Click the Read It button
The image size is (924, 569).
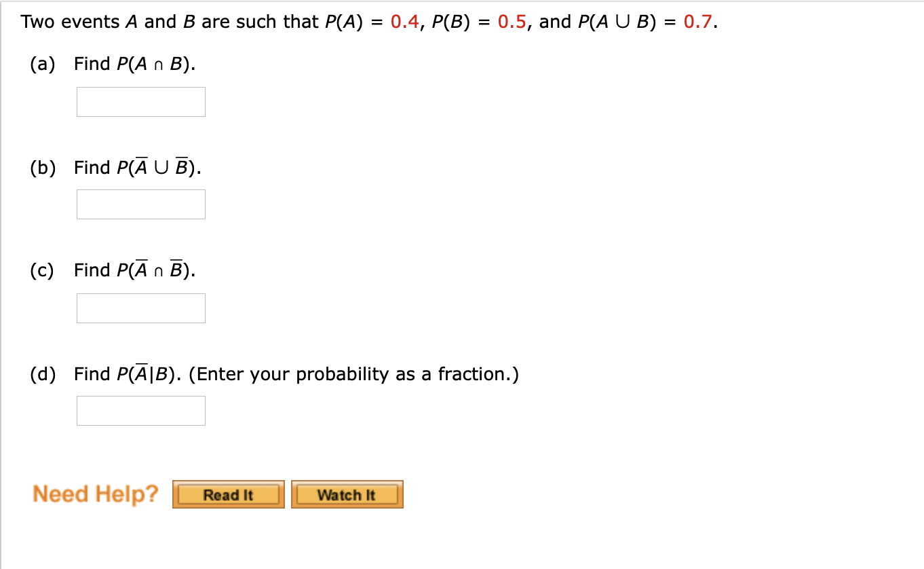(x=228, y=494)
